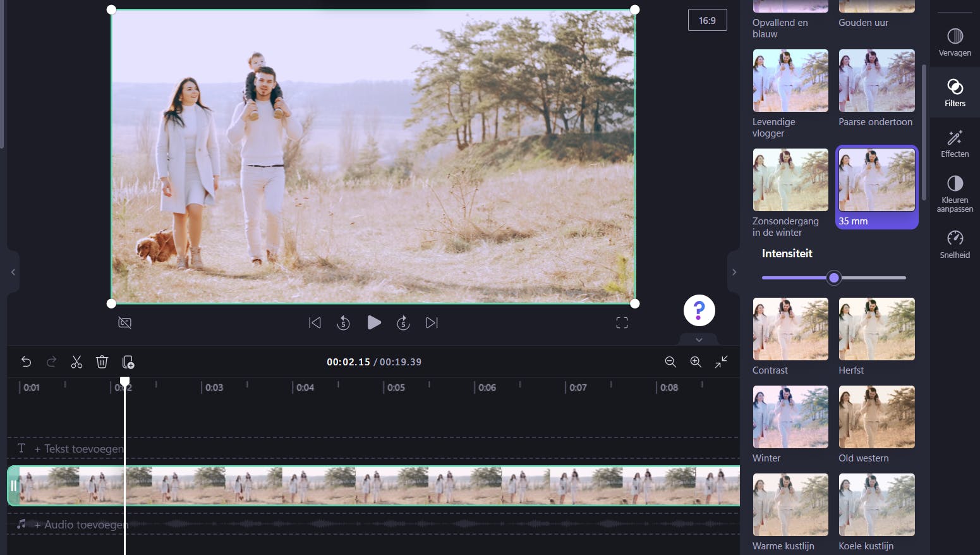The height and width of the screenshot is (555, 980).
Task: Select the 35 mm filter
Action: [x=876, y=187]
